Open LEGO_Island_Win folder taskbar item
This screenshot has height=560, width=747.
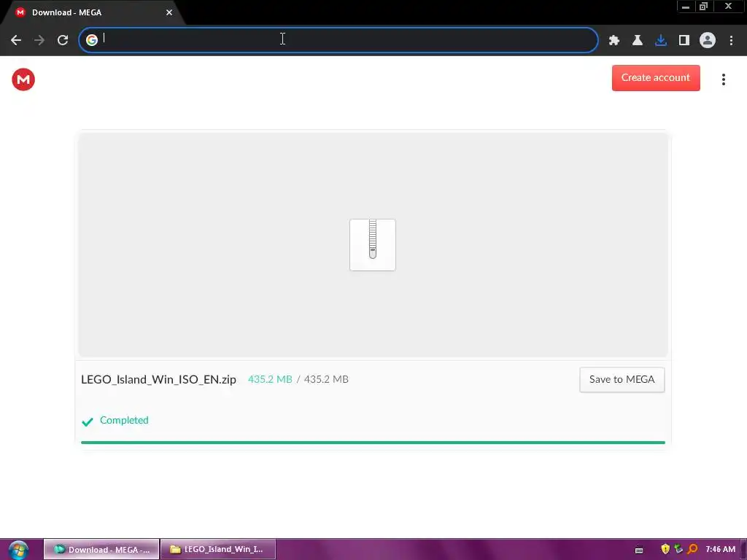tap(218, 549)
